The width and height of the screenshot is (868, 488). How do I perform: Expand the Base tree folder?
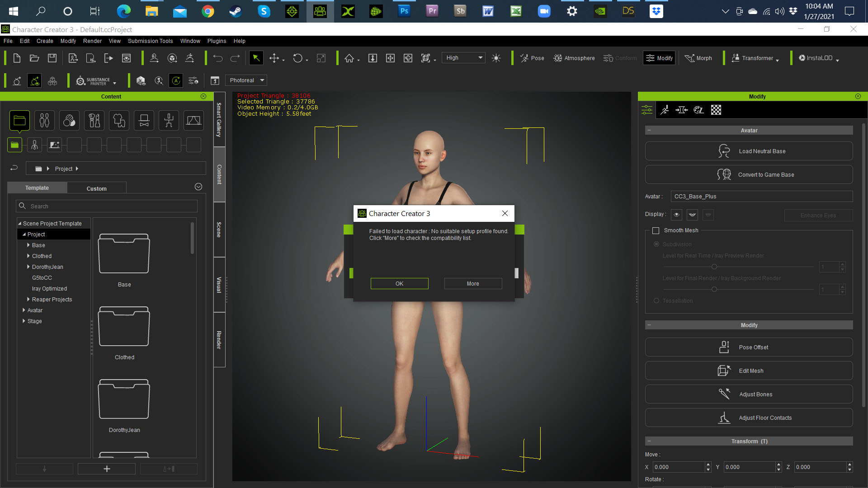28,245
